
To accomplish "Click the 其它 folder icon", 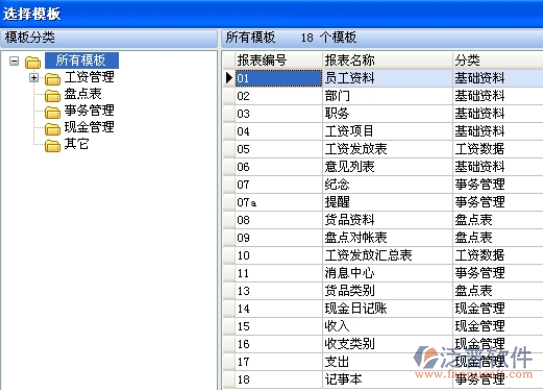I will coord(53,146).
